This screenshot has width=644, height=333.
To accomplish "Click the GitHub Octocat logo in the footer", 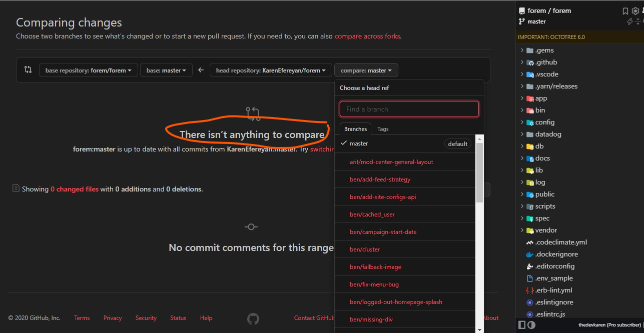I will [253, 318].
